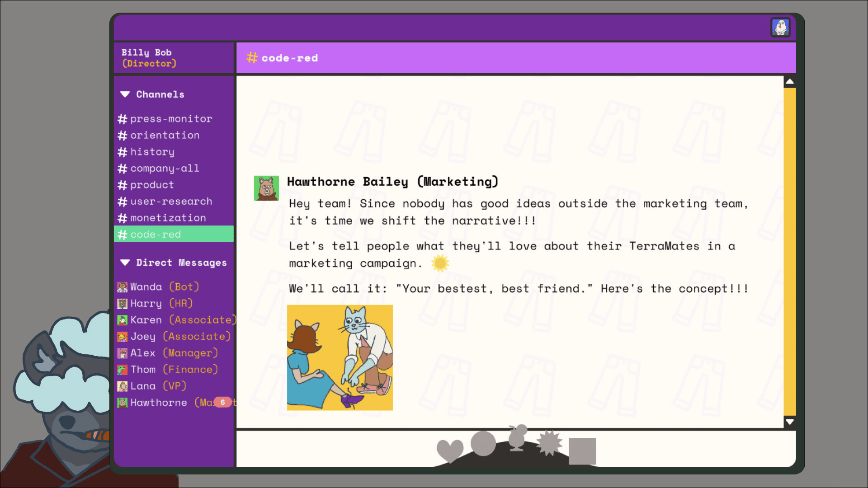868x488 pixels.
Task: Click the scrollbar up arrow
Action: coord(790,82)
